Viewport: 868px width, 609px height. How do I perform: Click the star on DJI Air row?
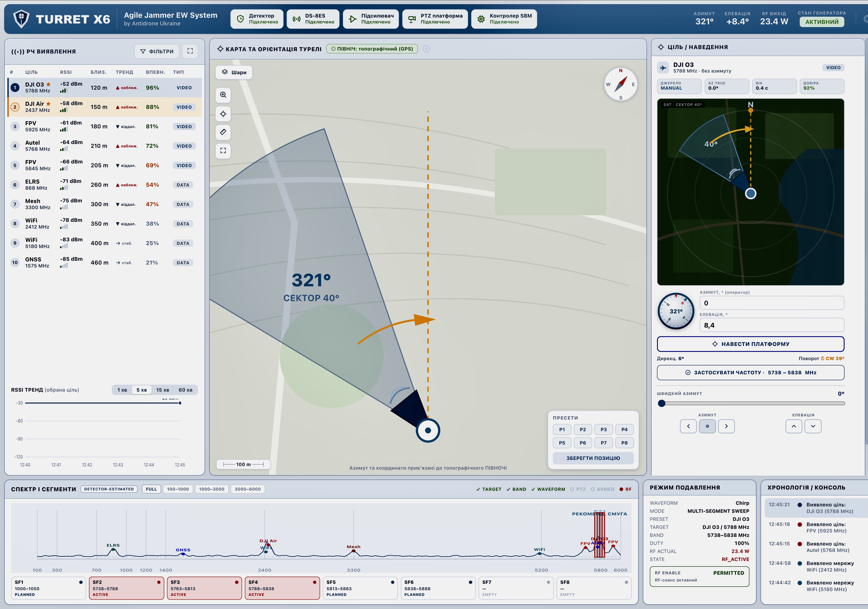[x=48, y=104]
